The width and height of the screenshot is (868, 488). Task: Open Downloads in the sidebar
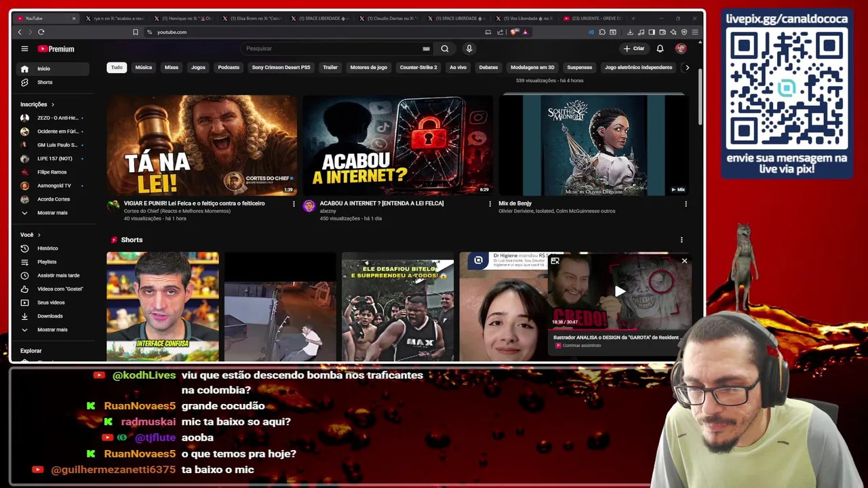tap(53, 316)
